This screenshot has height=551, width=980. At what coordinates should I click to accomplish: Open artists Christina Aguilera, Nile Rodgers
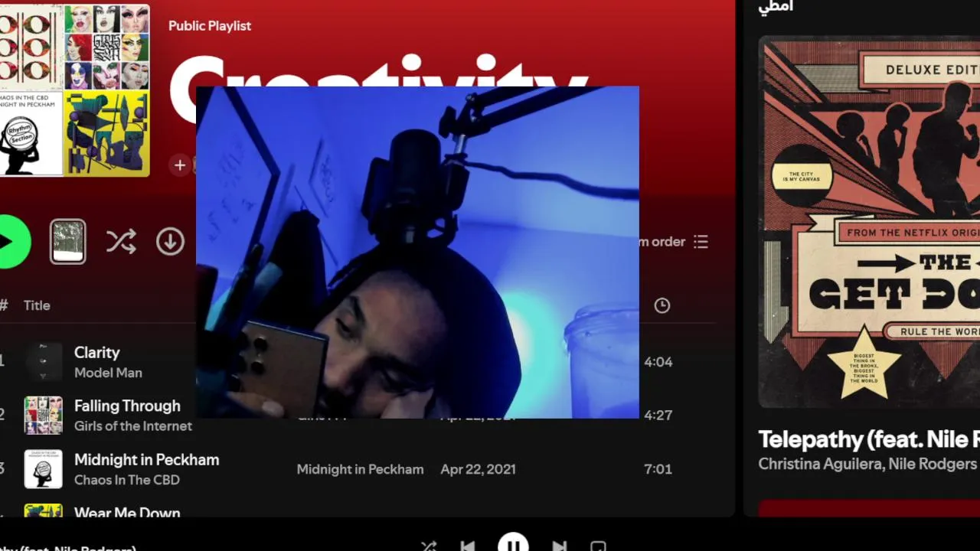click(867, 464)
